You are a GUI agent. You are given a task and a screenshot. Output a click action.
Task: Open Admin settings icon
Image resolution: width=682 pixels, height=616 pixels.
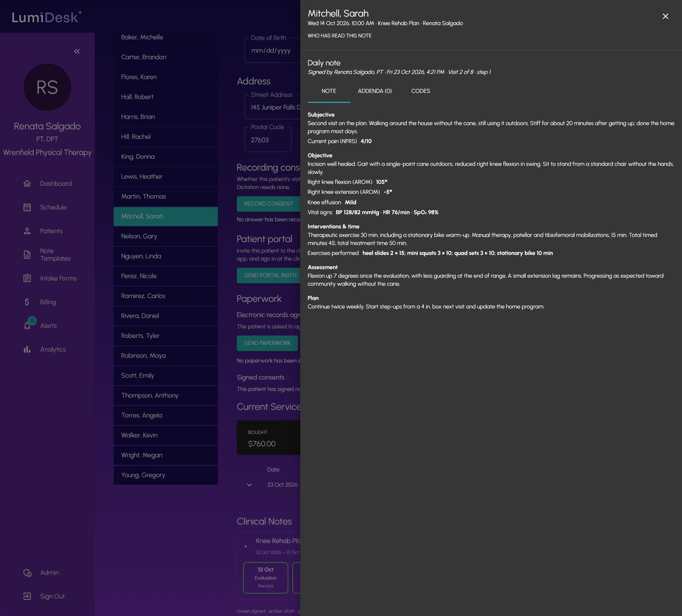(x=27, y=573)
